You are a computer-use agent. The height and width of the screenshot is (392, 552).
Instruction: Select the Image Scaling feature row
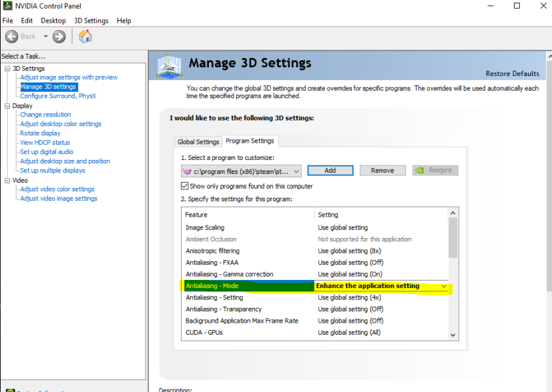coord(315,228)
